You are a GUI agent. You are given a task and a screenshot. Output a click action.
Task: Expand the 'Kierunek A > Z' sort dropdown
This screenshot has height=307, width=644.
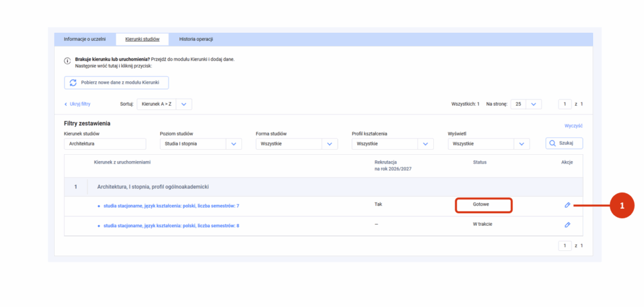tap(164, 104)
